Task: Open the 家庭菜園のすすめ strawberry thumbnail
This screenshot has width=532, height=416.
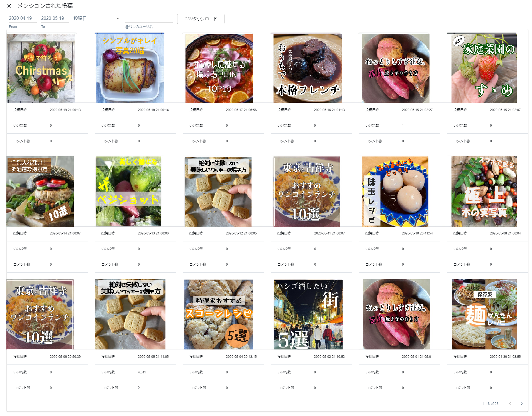Action: 484,68
